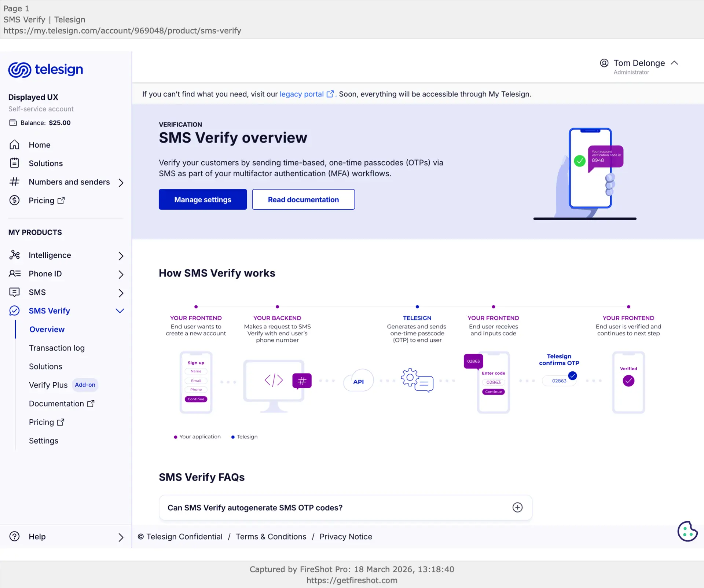Screen dimensions: 704x588
Task: Click the SMS chat bubble icon
Action: point(14,292)
